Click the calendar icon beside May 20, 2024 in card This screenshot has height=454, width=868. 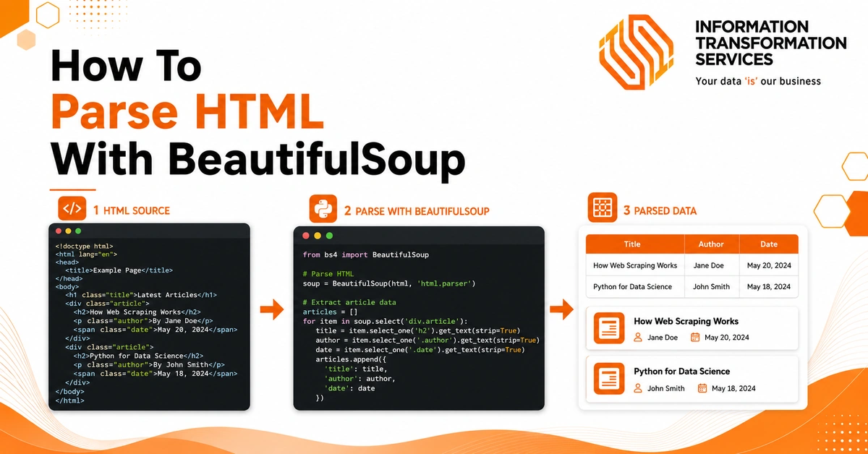pyautogui.click(x=695, y=338)
